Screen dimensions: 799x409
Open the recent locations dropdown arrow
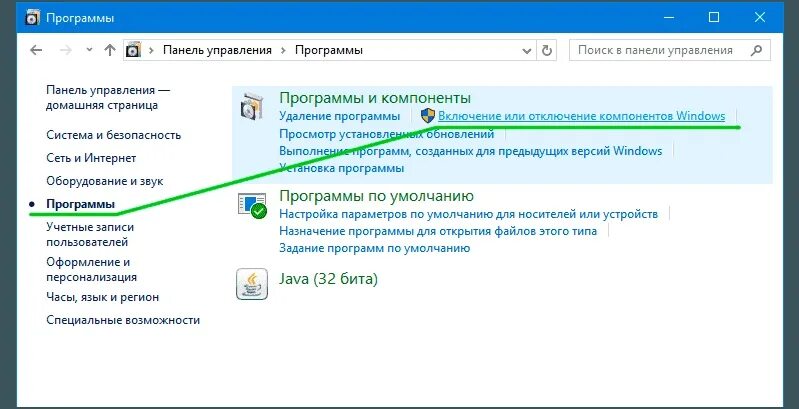89,50
